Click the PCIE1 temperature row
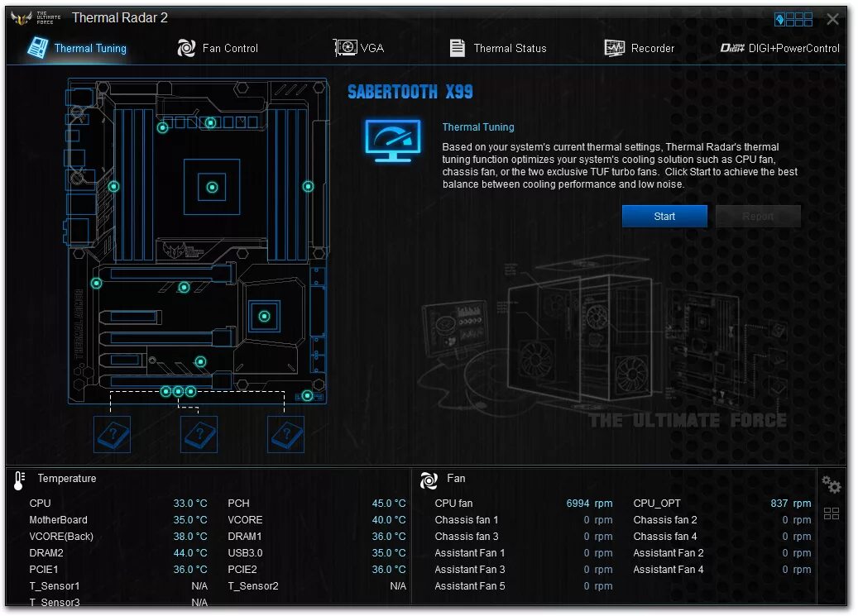This screenshot has width=858, height=616. 118,570
